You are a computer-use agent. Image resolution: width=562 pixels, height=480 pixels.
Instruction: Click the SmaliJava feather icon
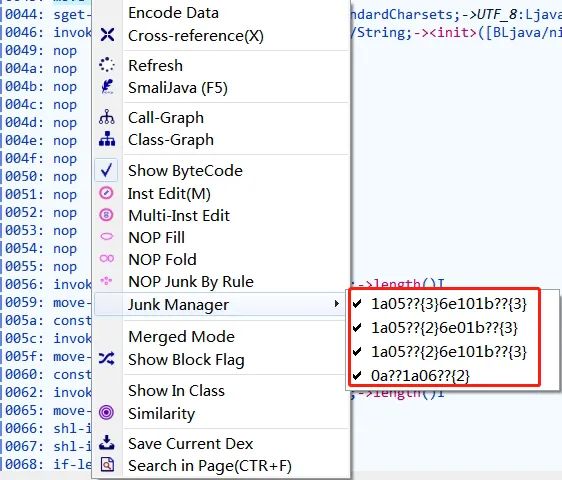coord(107,87)
